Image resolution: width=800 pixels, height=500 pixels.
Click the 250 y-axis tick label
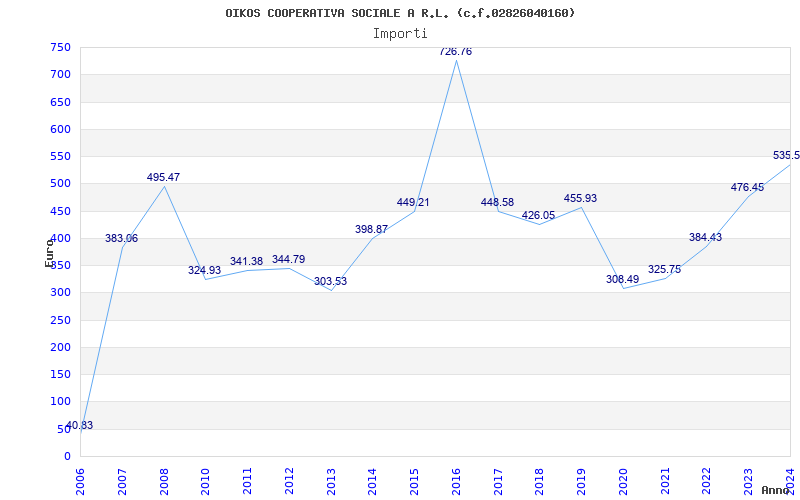pyautogui.click(x=60, y=320)
